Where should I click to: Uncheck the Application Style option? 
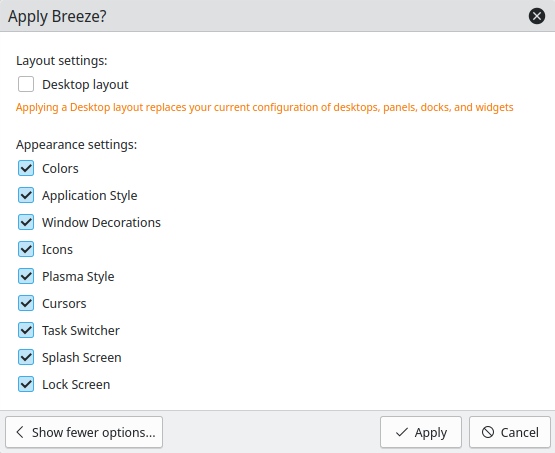pyautogui.click(x=26, y=195)
